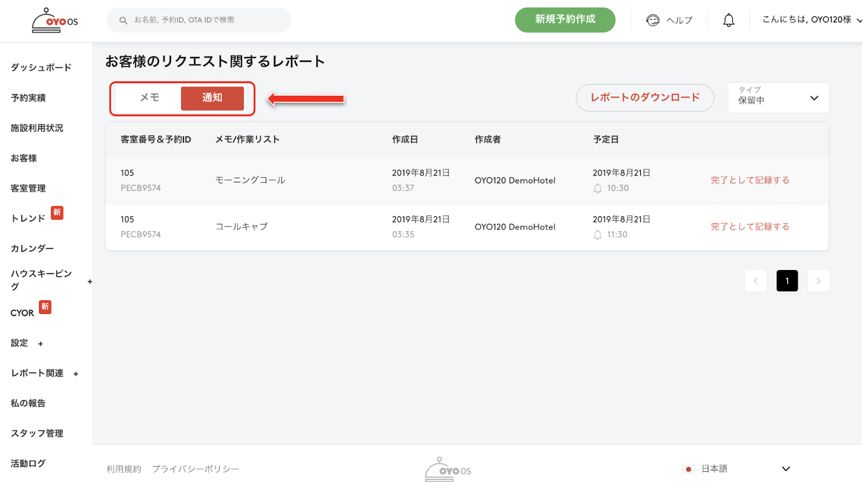Viewport: 868px width, 482px height.
Task: Click OYO120 DemoHotel in モーニングコール row
Action: pyautogui.click(x=515, y=181)
